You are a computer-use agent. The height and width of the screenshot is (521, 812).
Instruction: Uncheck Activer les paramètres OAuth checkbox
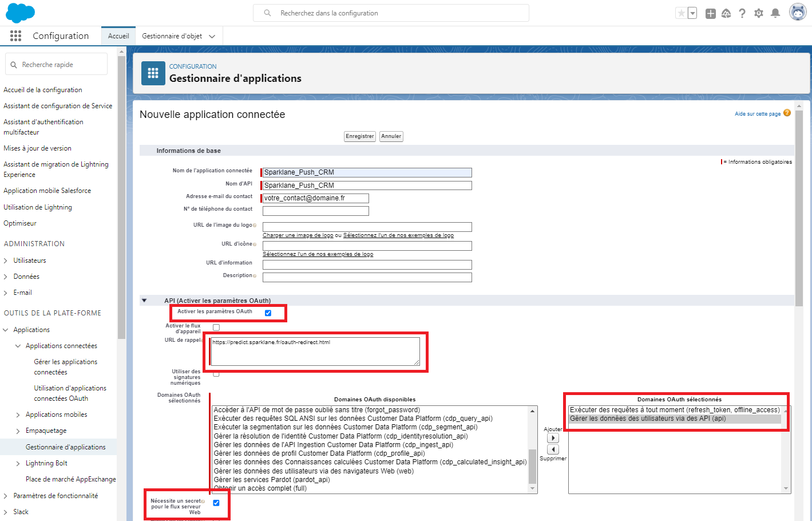click(268, 313)
